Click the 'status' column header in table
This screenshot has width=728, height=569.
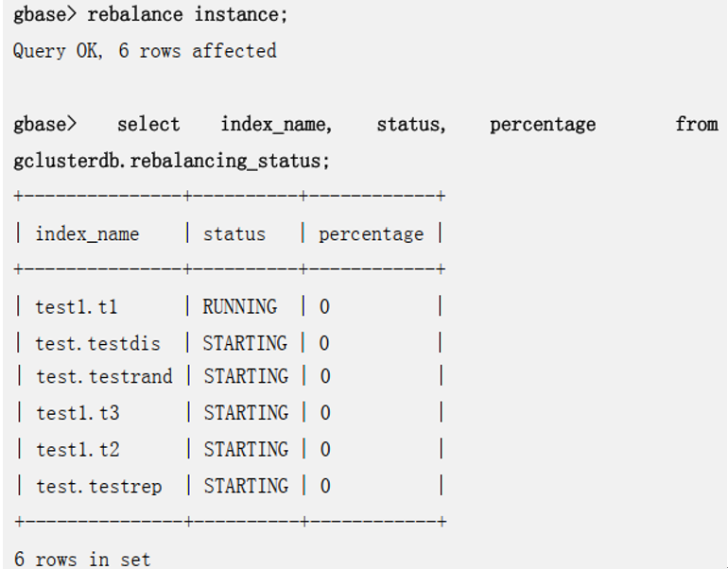[234, 234]
